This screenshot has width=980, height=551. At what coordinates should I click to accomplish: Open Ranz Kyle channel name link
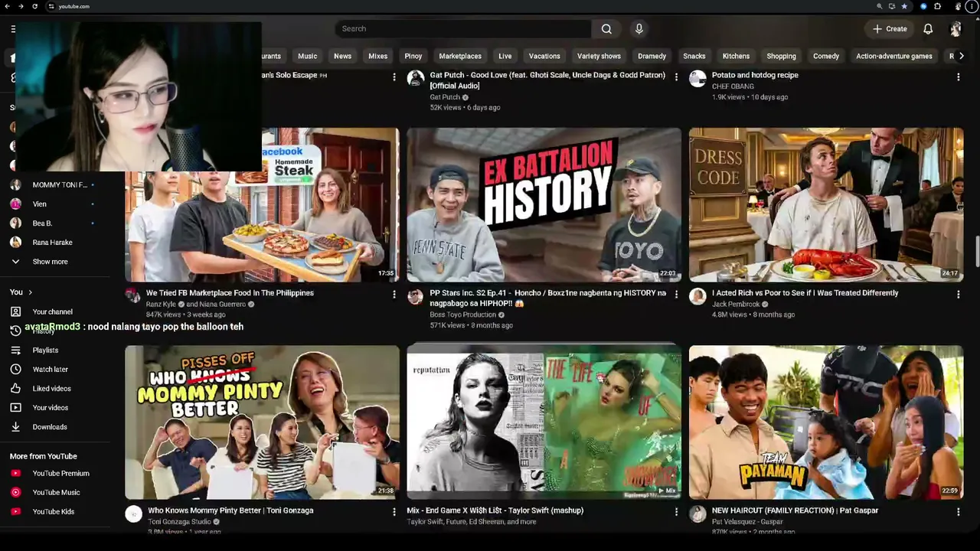pos(161,305)
